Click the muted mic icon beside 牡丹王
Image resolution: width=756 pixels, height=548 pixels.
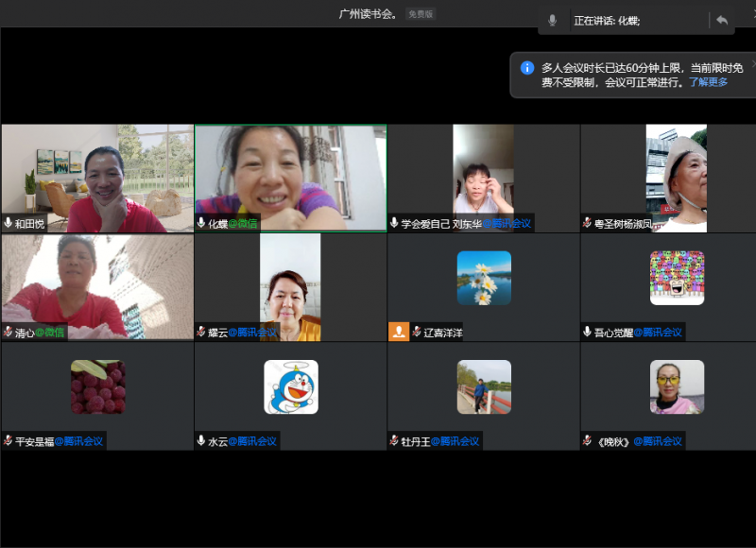[x=393, y=440]
